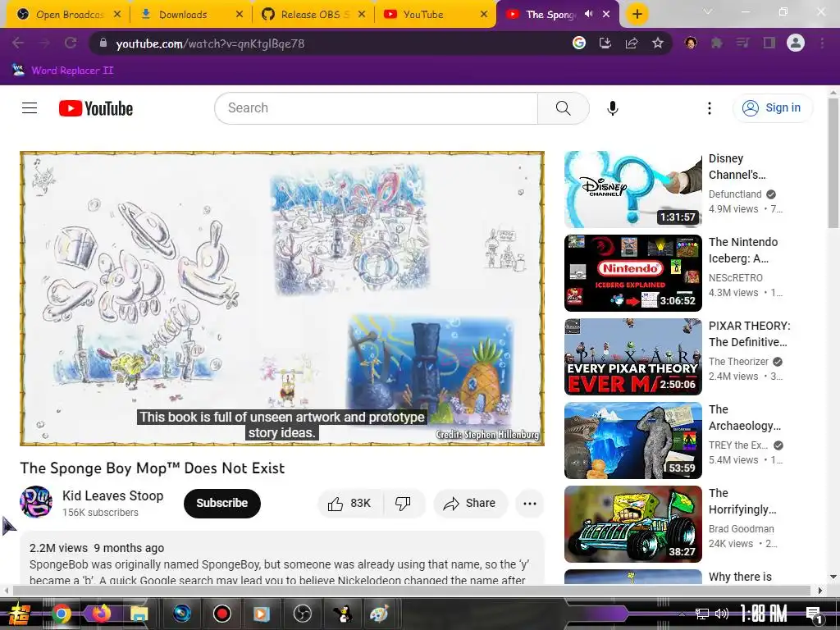This screenshot has width=840, height=630.
Task: Close the Downloads tab
Action: (x=240, y=15)
